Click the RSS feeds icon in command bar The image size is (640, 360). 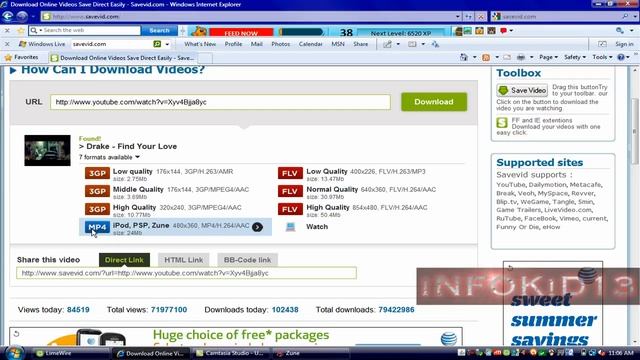coord(486,58)
